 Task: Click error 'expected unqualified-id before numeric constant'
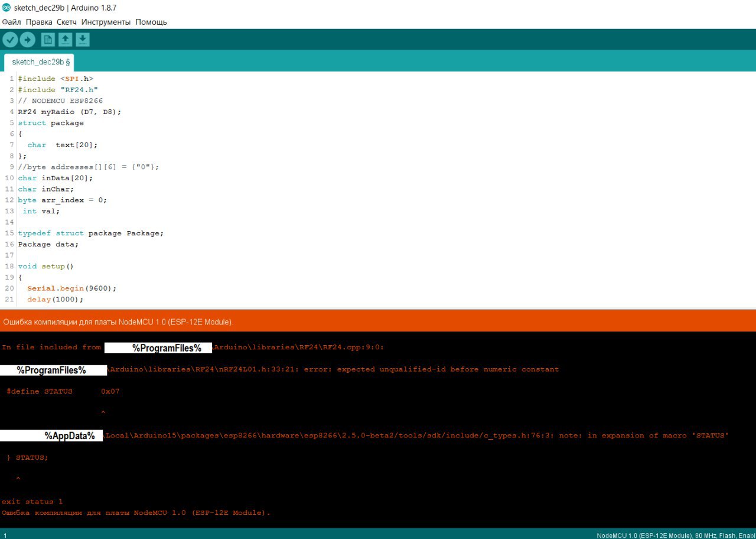(448, 369)
